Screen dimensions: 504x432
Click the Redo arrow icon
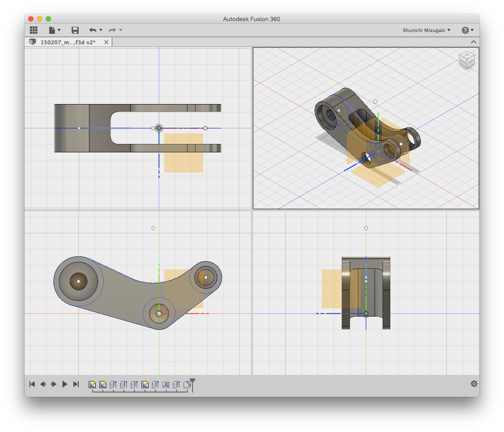click(x=112, y=30)
